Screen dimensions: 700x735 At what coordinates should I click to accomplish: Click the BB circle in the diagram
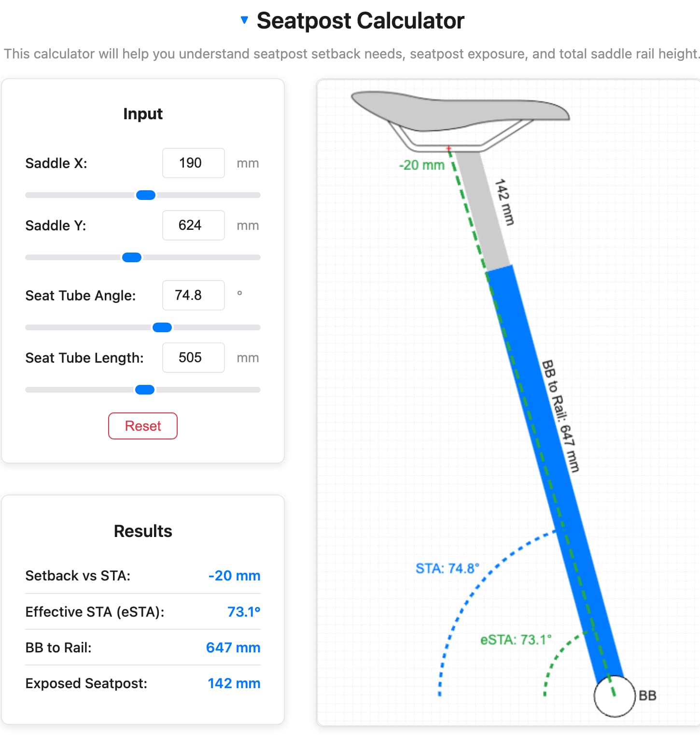pyautogui.click(x=614, y=696)
